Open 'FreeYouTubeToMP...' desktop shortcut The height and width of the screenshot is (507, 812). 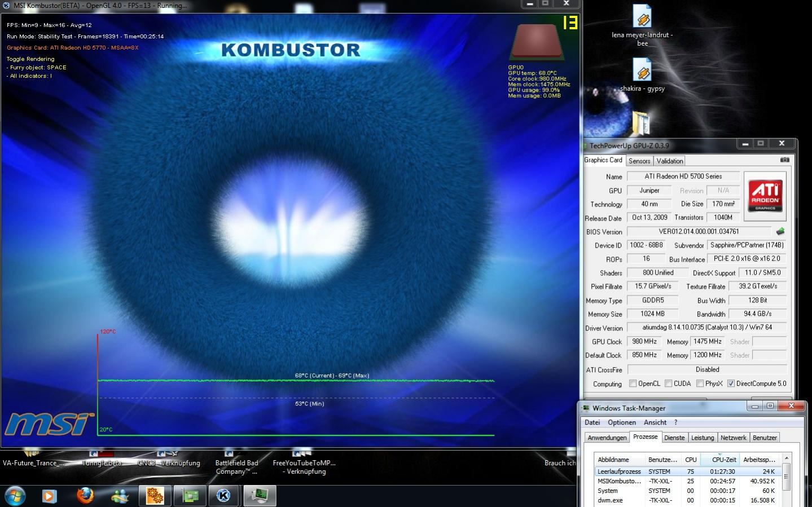pos(304,463)
